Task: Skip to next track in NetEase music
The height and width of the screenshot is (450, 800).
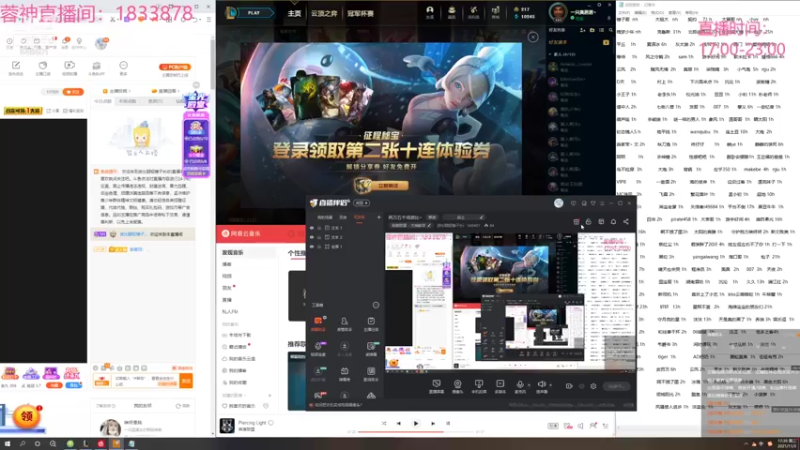Action: 433,423
